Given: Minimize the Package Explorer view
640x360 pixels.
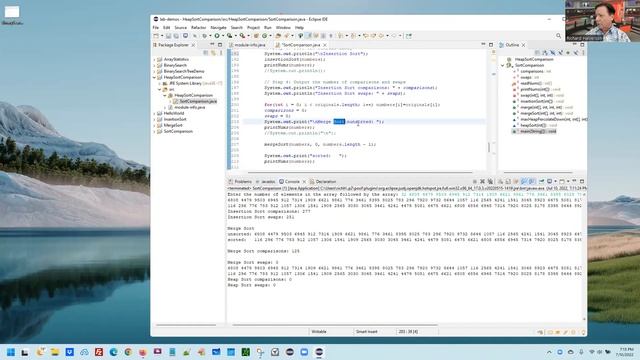Looking at the screenshot, I should point(212,44).
